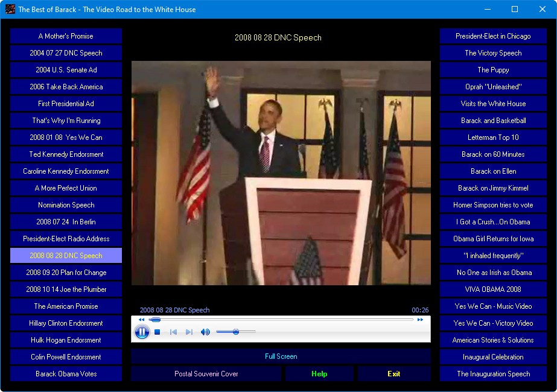Select No One as Irish as Obama

pyautogui.click(x=493, y=272)
